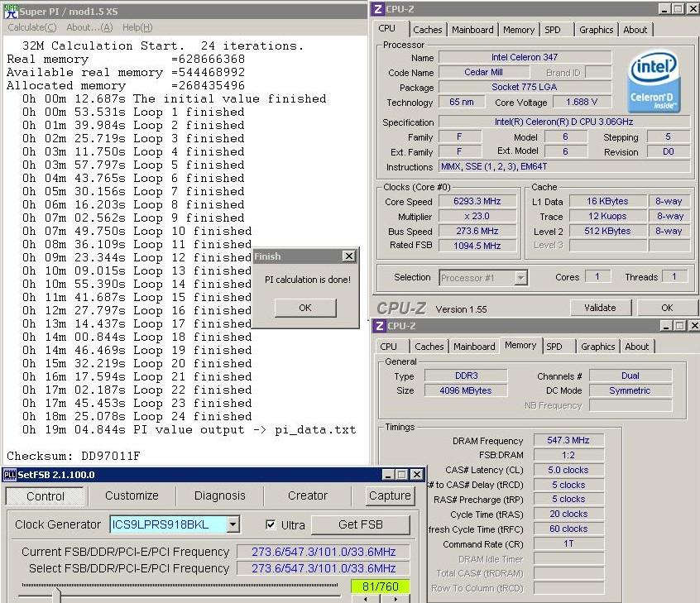Click the Capture button in SetFSB
700x603 pixels.
coord(390,495)
